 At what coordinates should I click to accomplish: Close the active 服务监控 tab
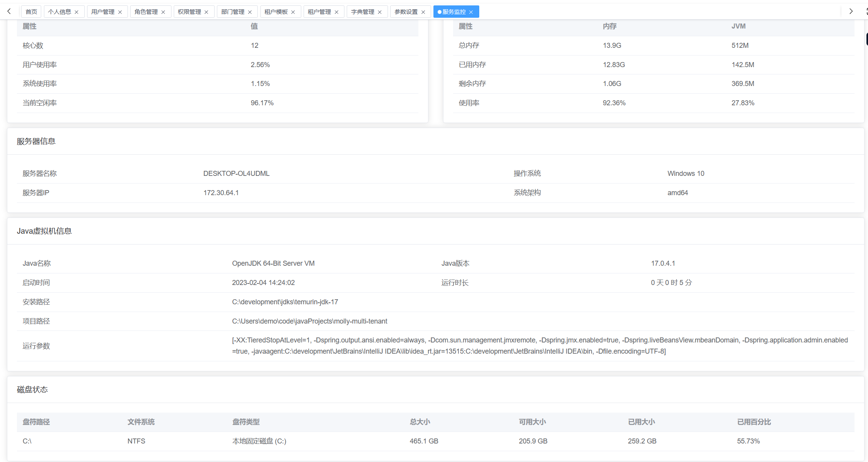pos(471,12)
